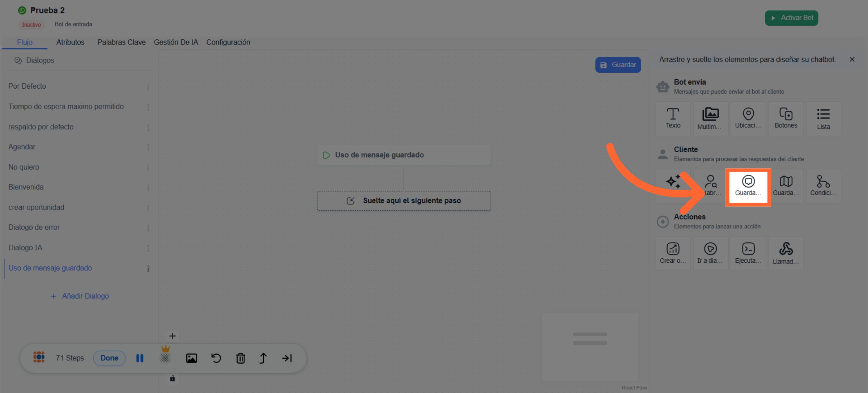Click the Activar Bot button
The width and height of the screenshot is (868, 393).
point(791,18)
